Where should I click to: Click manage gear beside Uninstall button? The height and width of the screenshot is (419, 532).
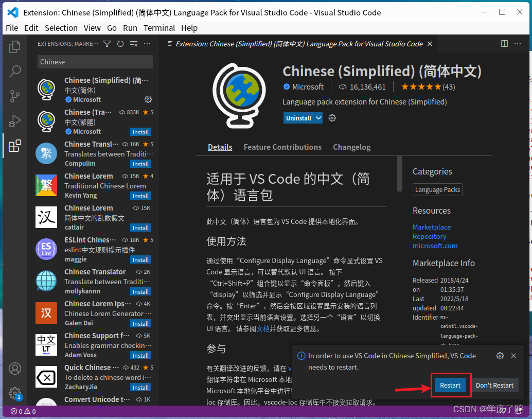[332, 118]
